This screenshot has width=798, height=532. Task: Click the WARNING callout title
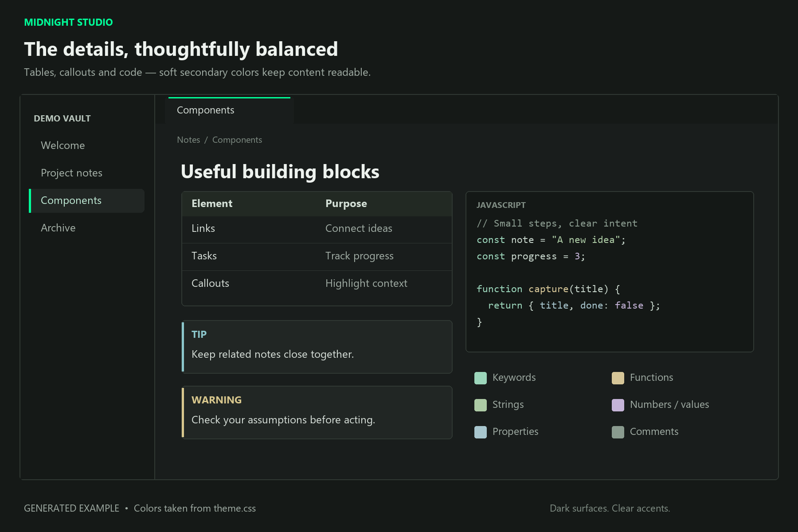pos(216,400)
